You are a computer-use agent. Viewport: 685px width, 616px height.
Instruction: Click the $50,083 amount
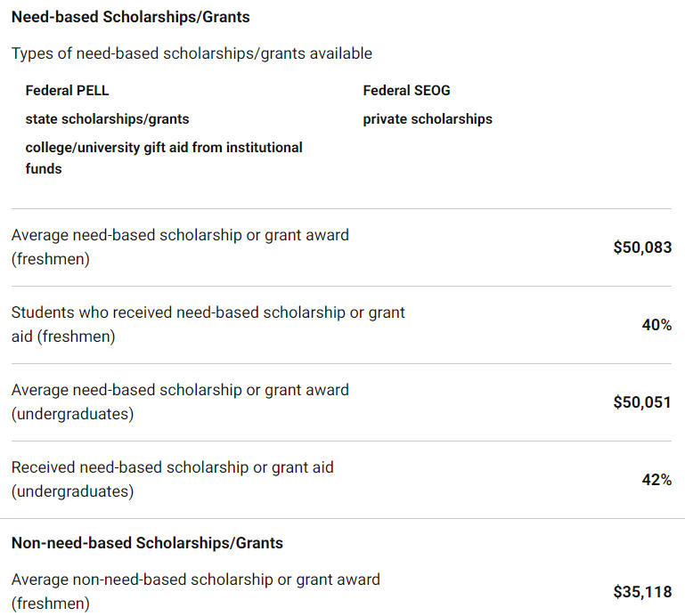point(642,247)
